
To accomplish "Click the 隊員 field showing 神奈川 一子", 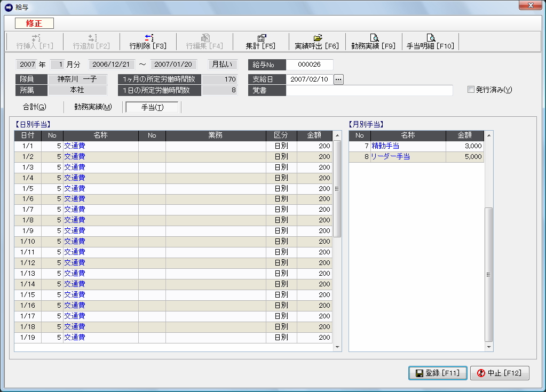I will tap(77, 79).
